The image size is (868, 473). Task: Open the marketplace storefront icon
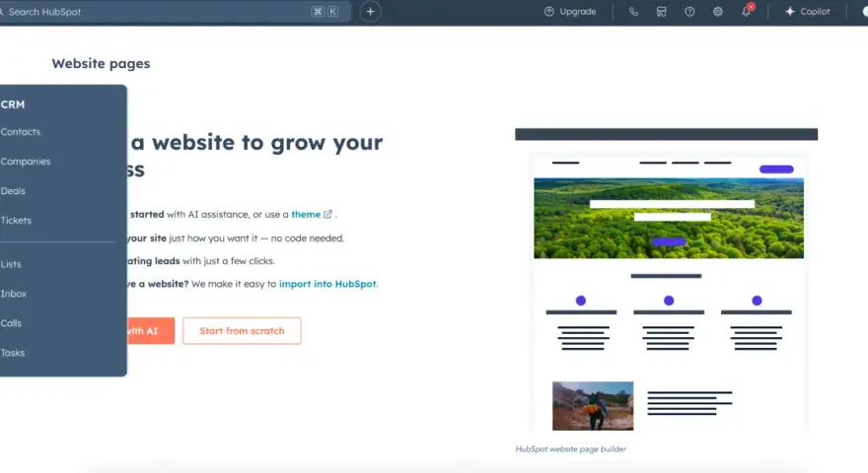click(662, 12)
